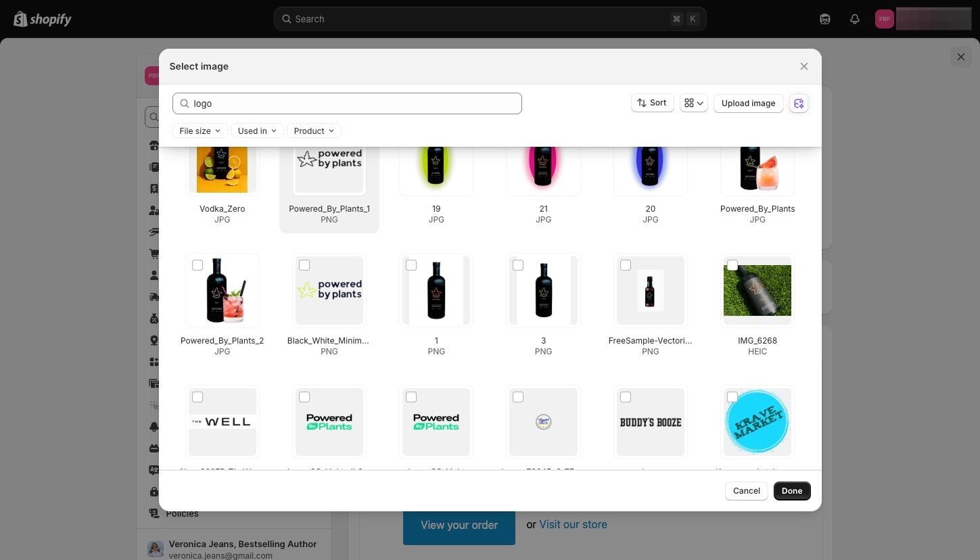
Task: Open the grid view mode dropdown
Action: tap(694, 103)
